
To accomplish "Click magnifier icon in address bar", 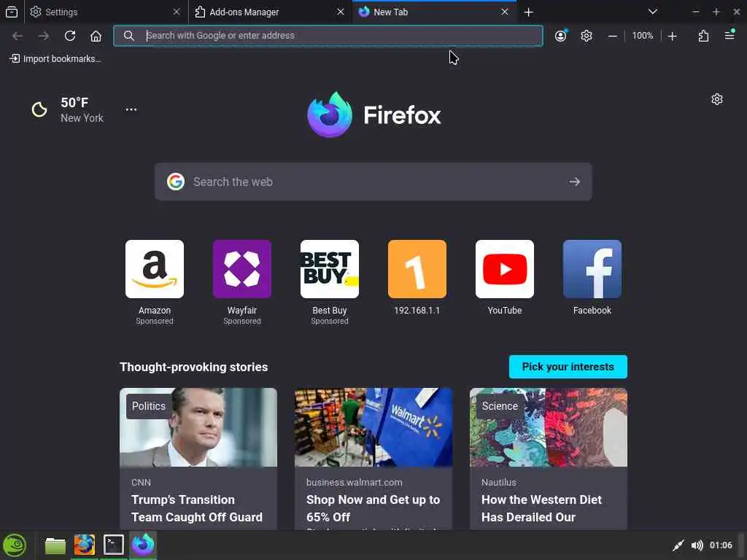I will point(128,36).
